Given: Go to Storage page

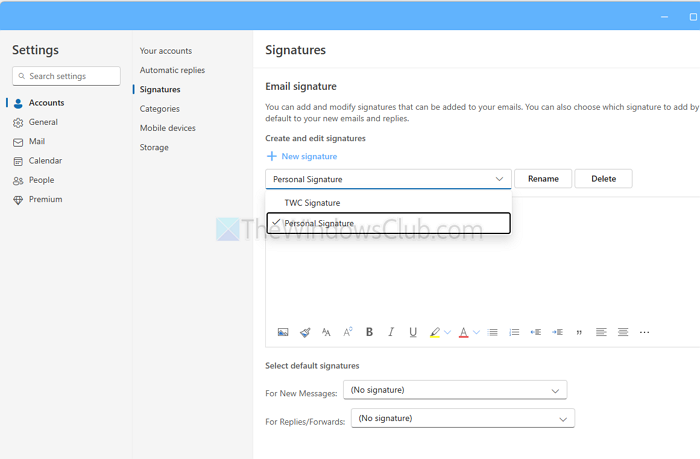Looking at the screenshot, I should tap(154, 147).
